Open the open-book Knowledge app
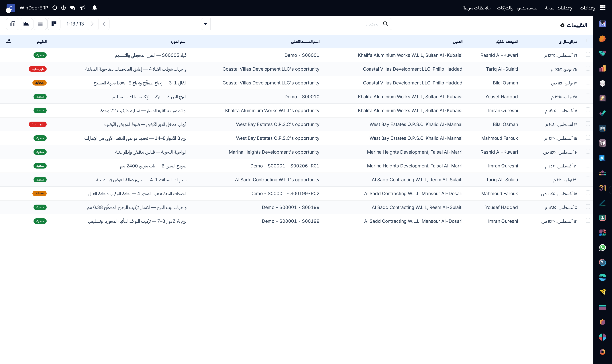 tap(602, 128)
